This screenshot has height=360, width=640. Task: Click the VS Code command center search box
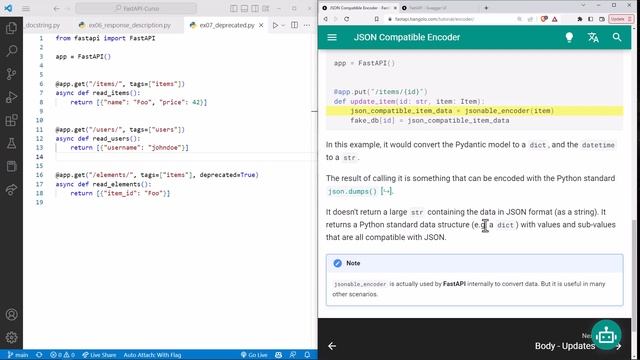point(136,8)
